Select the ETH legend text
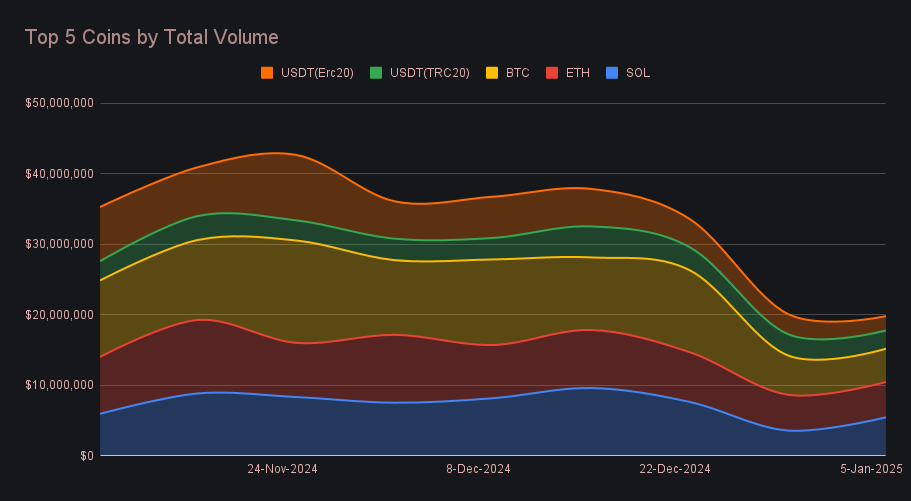 click(577, 73)
